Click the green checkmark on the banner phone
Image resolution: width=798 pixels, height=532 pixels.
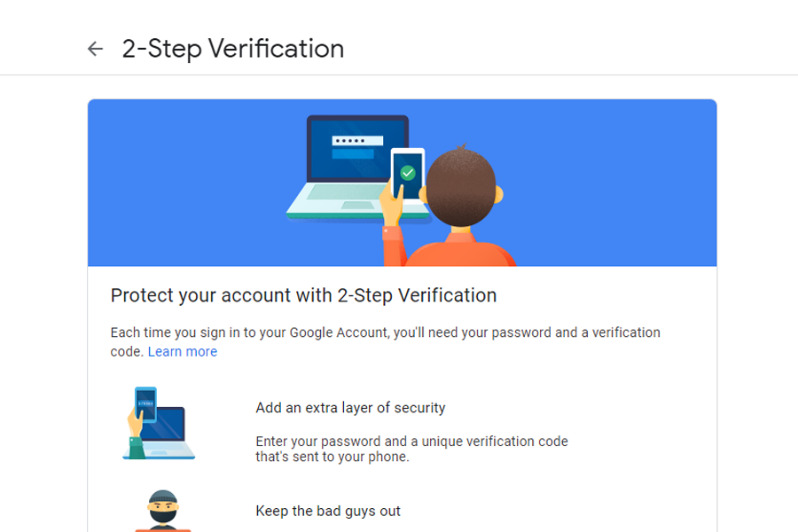click(408, 172)
